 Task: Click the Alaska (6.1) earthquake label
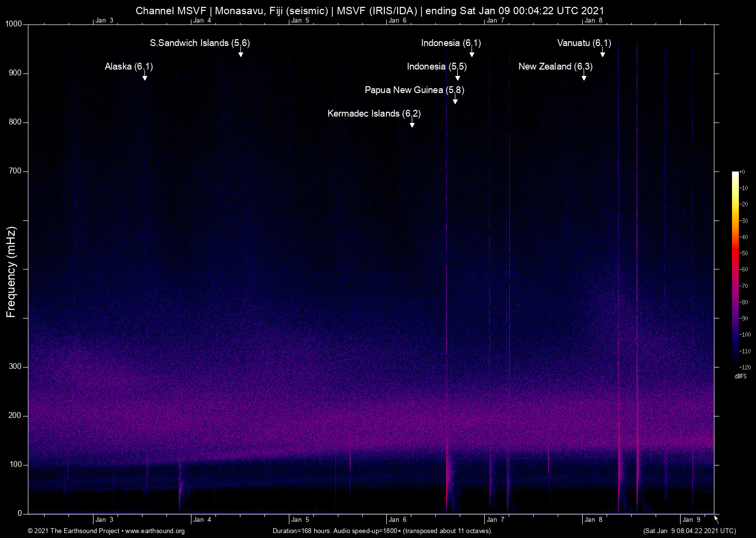click(x=129, y=67)
